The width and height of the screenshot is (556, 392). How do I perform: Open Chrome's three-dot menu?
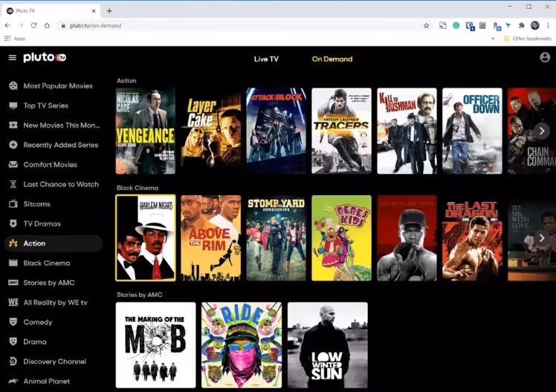click(549, 25)
